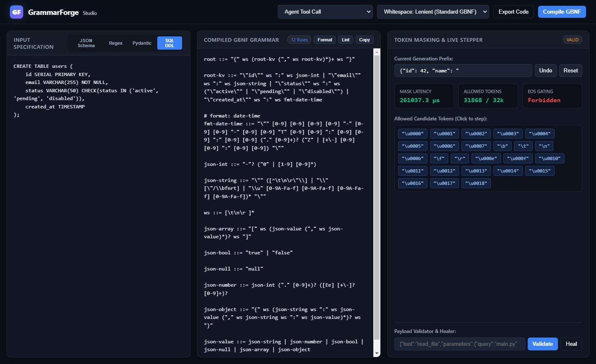Click into the SQL input specification editor
The width and height of the screenshot is (596, 364).
[x=99, y=206]
